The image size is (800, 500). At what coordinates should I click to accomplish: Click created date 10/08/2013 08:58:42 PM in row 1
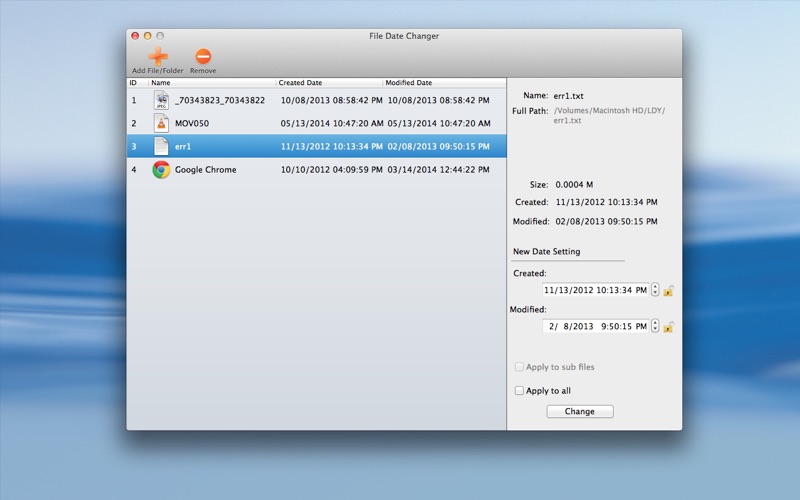coord(331,101)
